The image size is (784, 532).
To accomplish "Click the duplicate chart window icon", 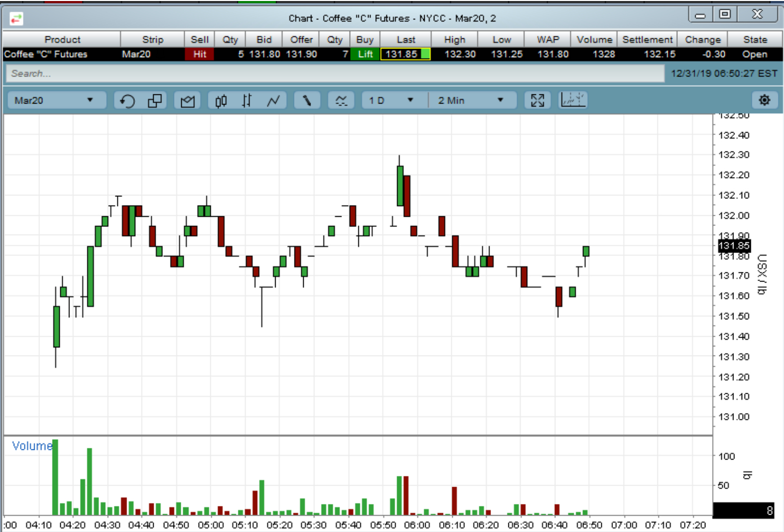I will (x=155, y=100).
